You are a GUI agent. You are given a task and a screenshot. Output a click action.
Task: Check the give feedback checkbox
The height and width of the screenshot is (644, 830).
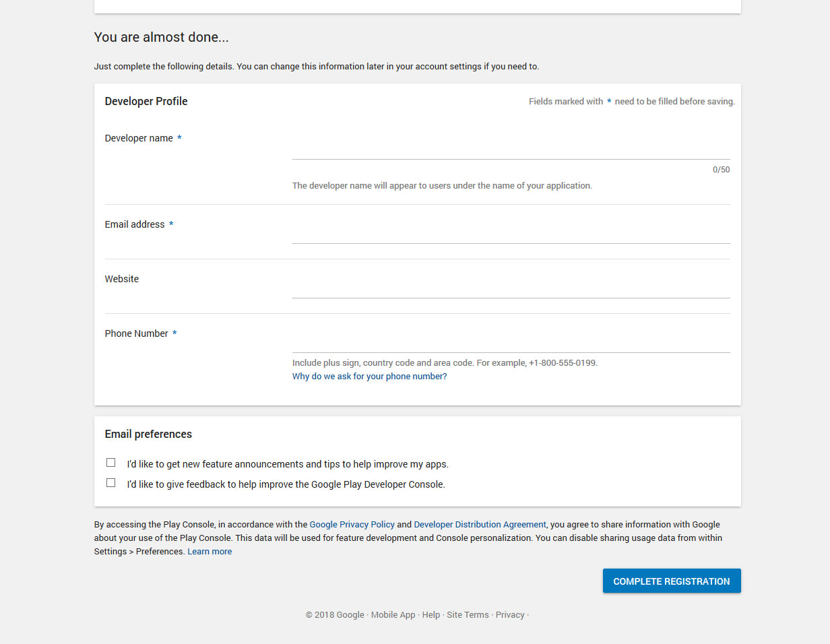[111, 483]
